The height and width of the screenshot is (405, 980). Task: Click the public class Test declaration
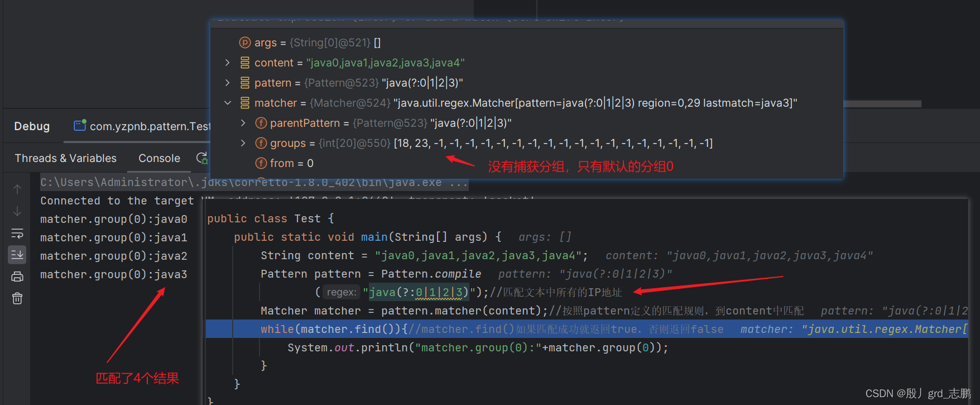point(271,218)
